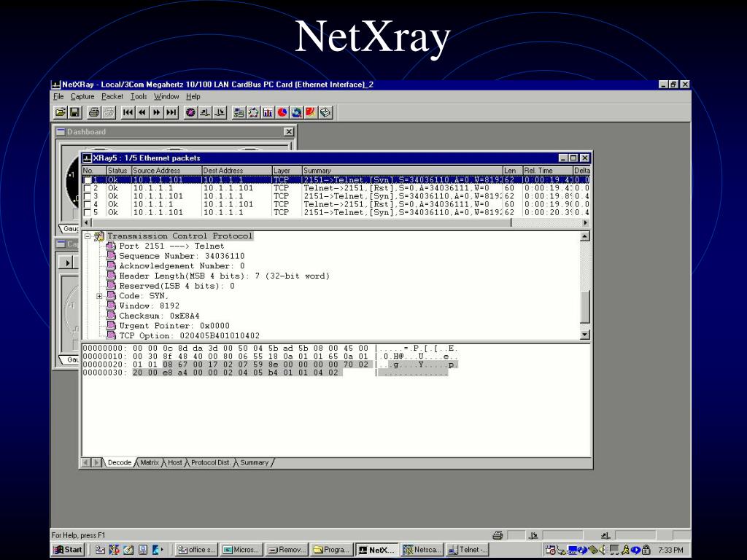The width and height of the screenshot is (747, 560).
Task: Tick the checkbox for packet number 4
Action: [x=88, y=205]
